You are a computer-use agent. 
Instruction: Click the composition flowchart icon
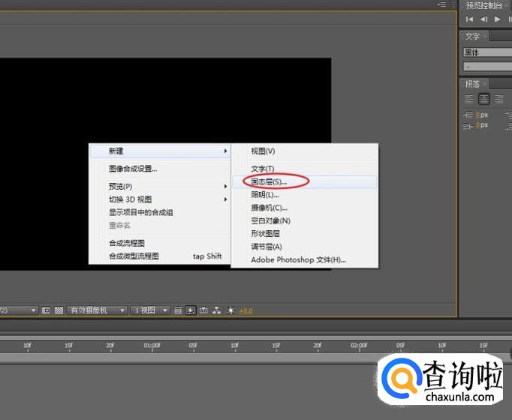(217, 310)
